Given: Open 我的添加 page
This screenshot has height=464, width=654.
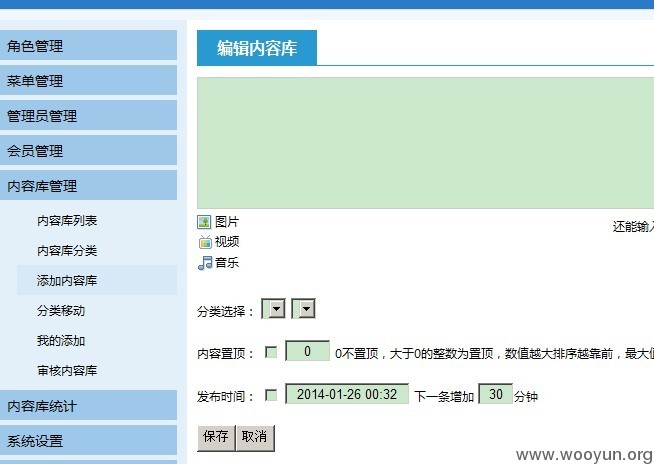Looking at the screenshot, I should [61, 340].
